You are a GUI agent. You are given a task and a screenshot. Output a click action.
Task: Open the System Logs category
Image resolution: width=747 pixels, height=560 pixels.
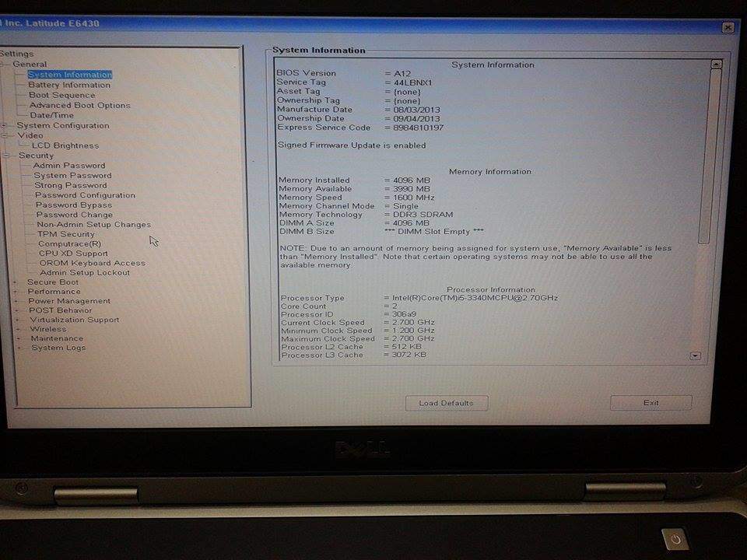click(58, 348)
